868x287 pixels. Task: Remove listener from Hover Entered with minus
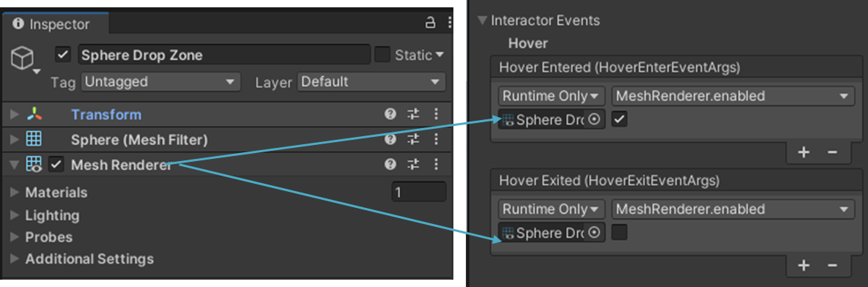click(832, 152)
